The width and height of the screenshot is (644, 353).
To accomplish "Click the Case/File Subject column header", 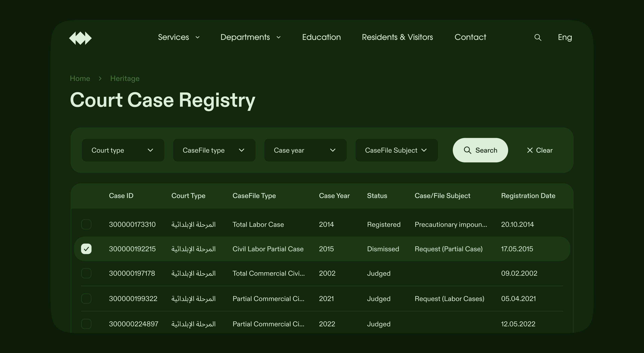I will (442, 196).
